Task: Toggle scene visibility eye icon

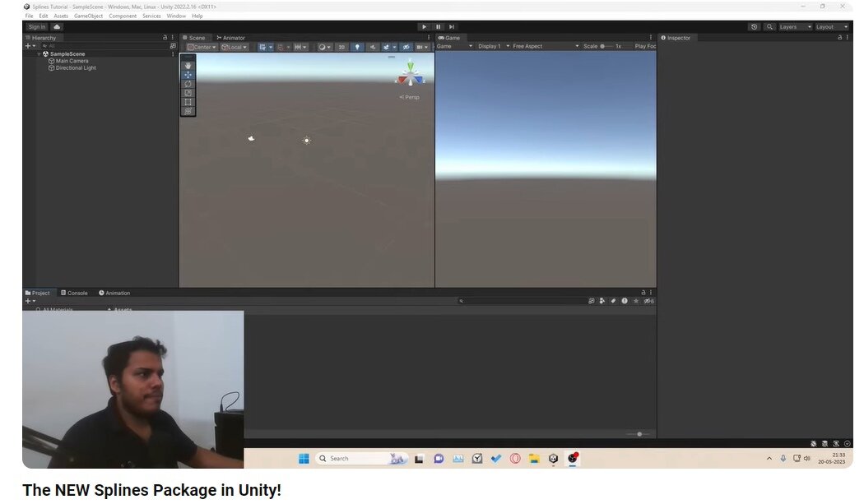Action: pyautogui.click(x=406, y=47)
